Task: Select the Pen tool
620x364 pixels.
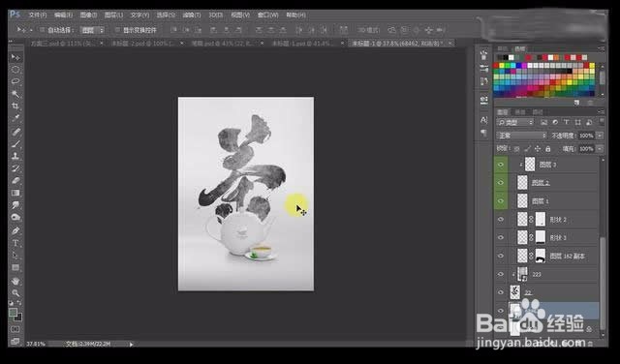Action: pos(15,230)
